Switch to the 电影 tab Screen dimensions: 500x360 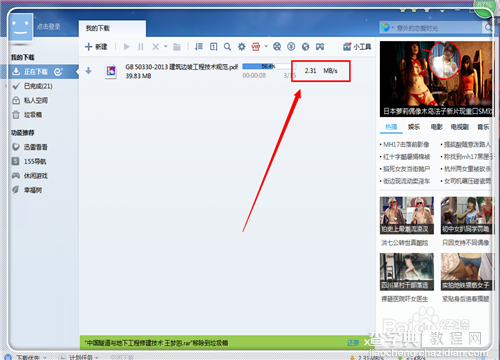click(436, 127)
